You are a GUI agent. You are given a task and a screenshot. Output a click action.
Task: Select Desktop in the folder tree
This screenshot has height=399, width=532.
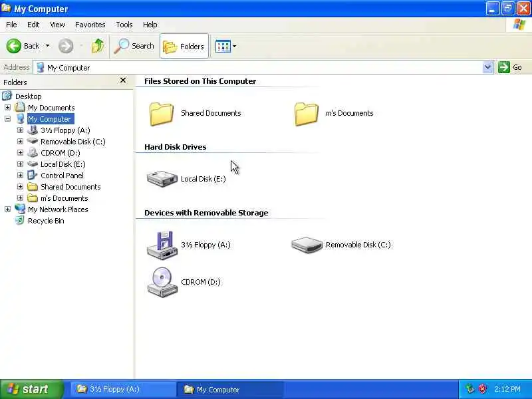(x=28, y=96)
